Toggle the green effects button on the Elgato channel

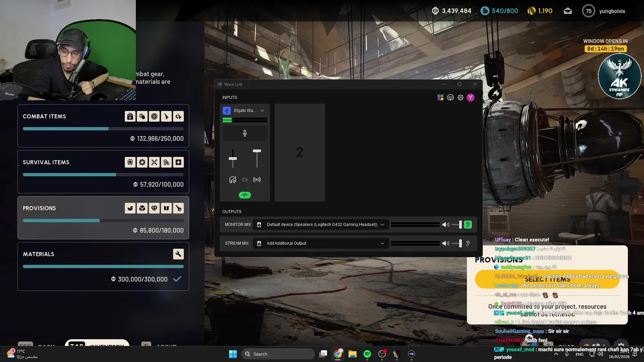pos(245,195)
